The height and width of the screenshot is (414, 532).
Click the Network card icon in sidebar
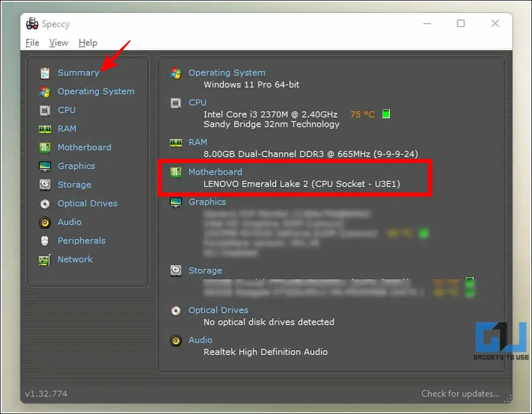tap(45, 260)
